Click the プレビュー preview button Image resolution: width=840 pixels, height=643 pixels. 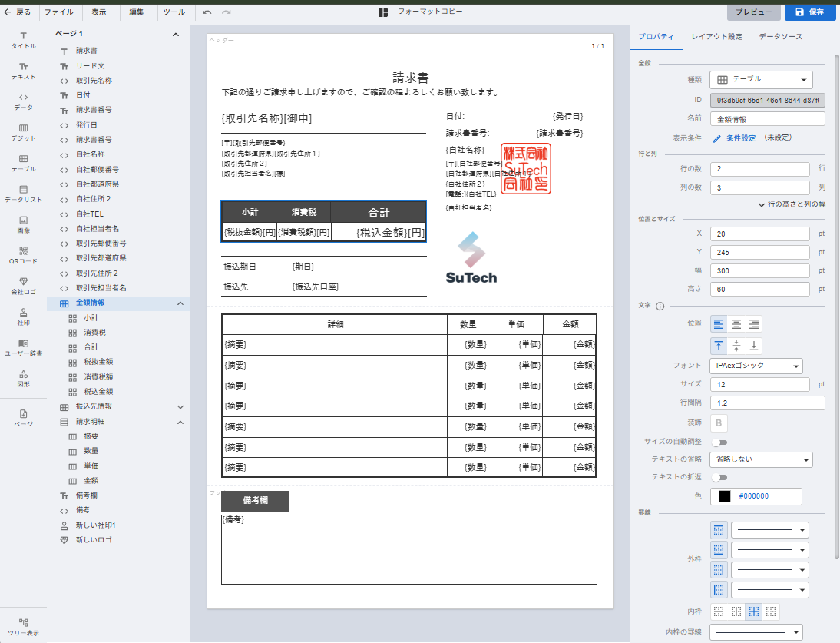(x=753, y=12)
